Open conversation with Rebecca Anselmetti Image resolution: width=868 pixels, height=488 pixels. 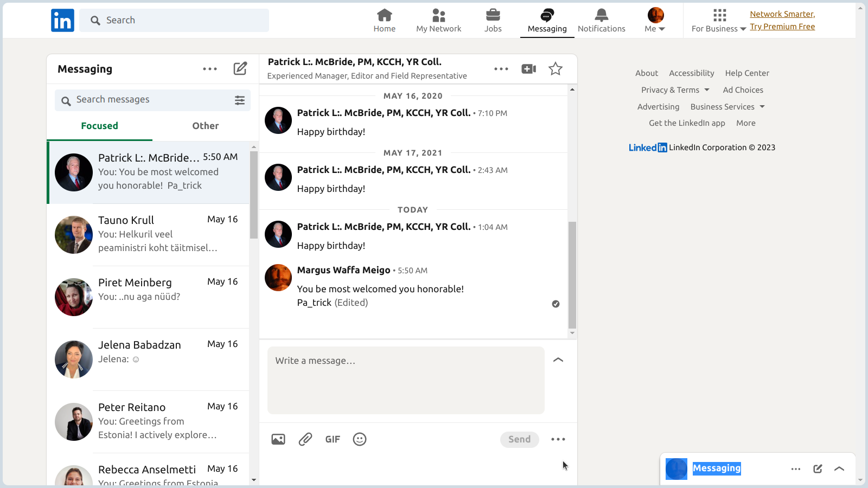(x=148, y=470)
